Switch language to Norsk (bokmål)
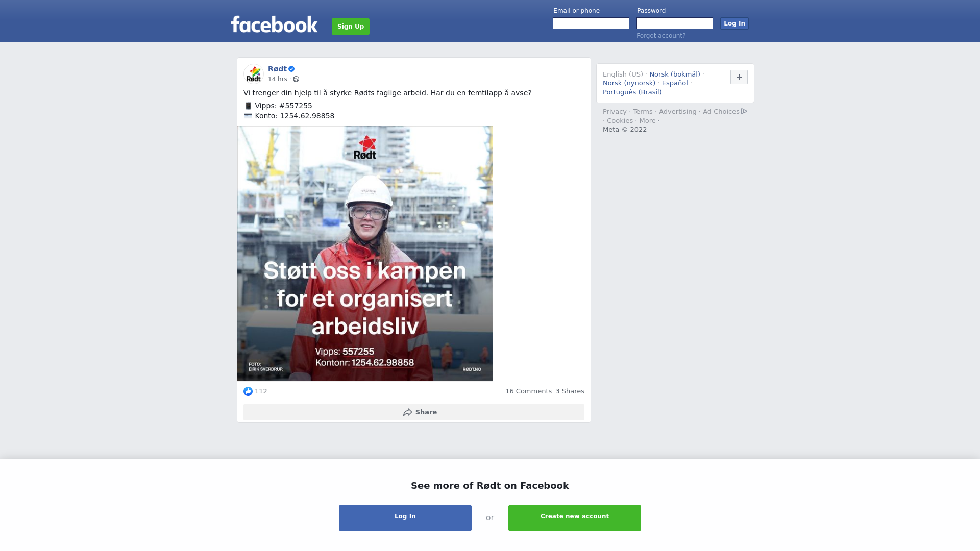Image resolution: width=980 pixels, height=551 pixels. pos(675,74)
